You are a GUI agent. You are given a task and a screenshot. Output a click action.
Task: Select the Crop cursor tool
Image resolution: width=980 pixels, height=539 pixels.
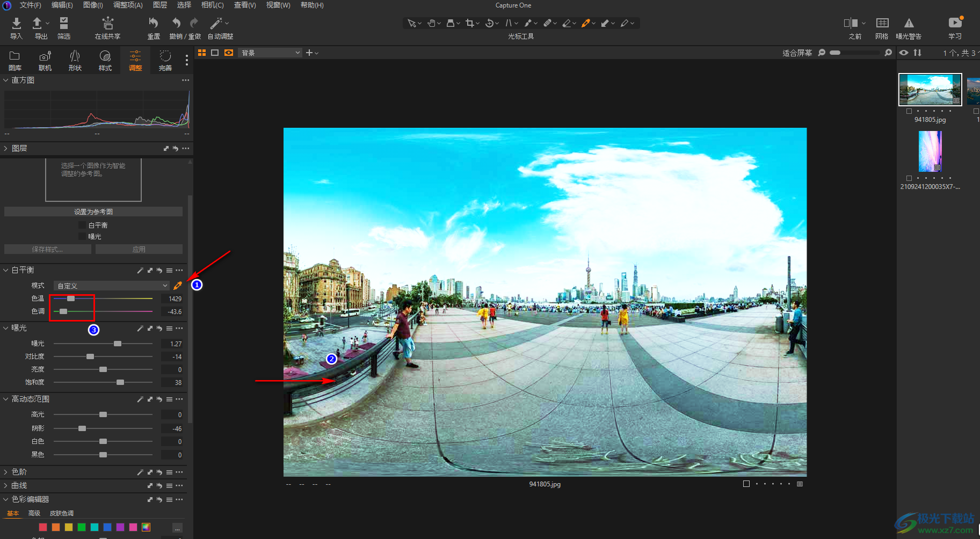point(470,23)
